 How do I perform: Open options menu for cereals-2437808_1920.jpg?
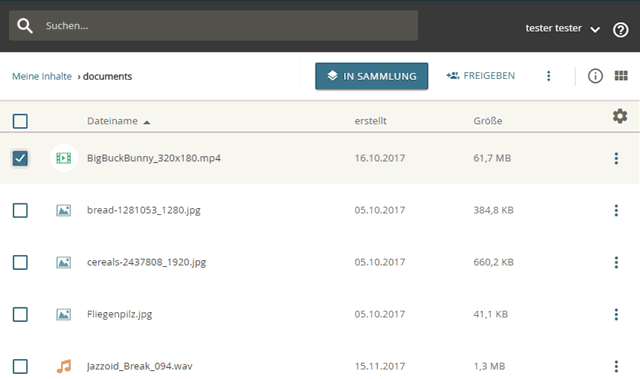point(616,262)
